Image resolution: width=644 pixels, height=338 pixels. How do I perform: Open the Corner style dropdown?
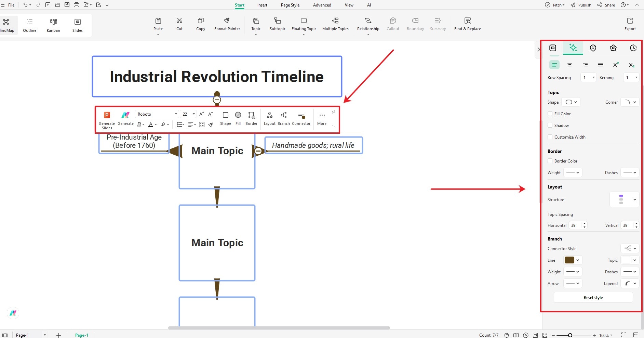point(630,102)
